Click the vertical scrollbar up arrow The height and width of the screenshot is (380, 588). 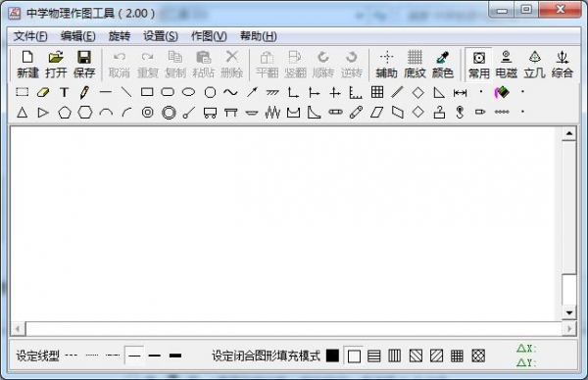tap(569, 133)
